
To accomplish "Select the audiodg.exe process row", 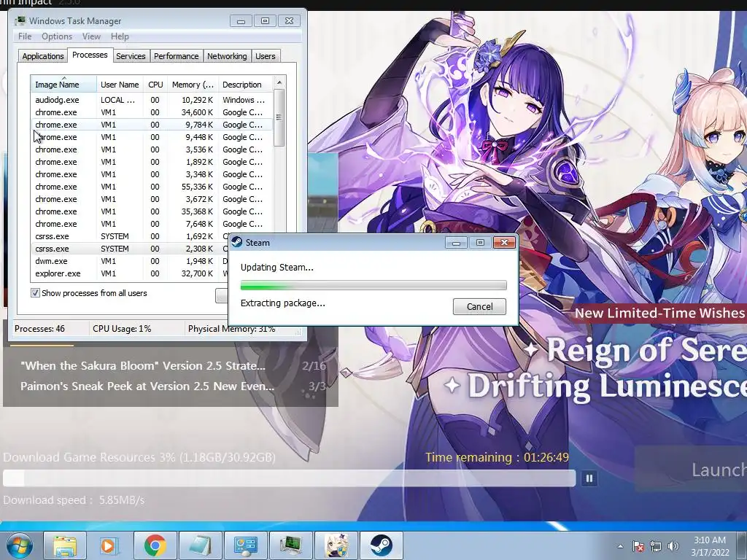I will coord(152,100).
